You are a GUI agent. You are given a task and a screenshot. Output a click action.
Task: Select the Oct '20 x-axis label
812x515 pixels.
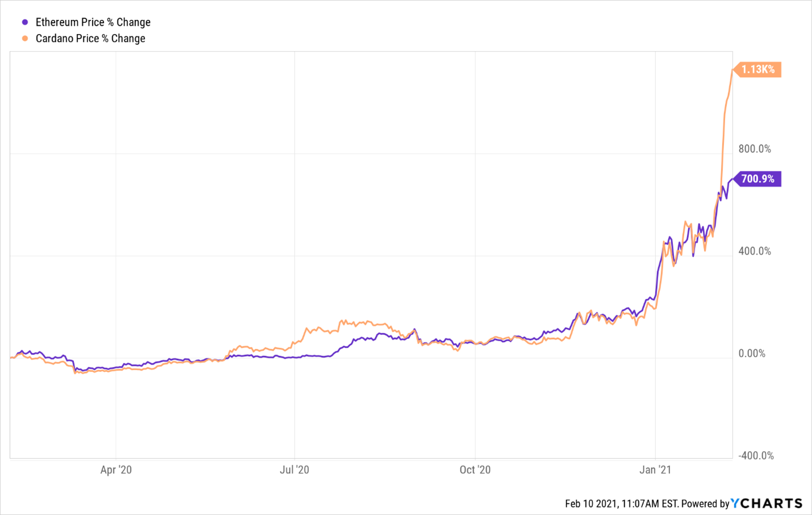click(475, 470)
